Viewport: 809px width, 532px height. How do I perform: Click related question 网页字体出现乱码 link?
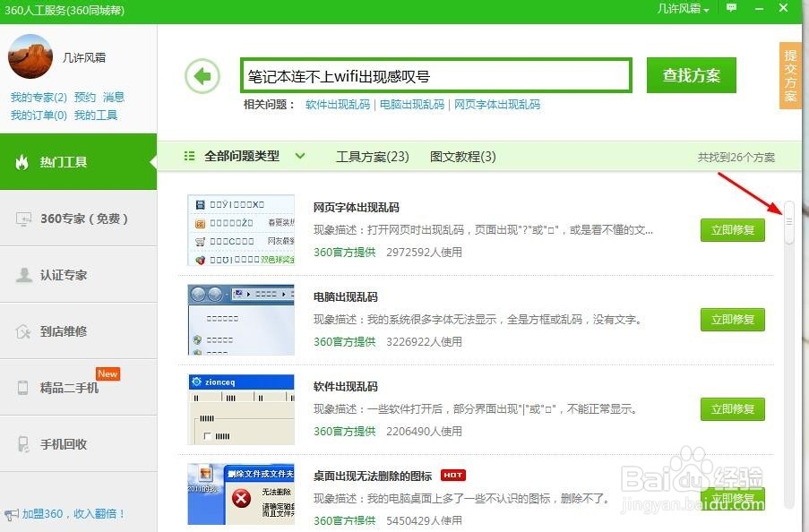click(497, 104)
